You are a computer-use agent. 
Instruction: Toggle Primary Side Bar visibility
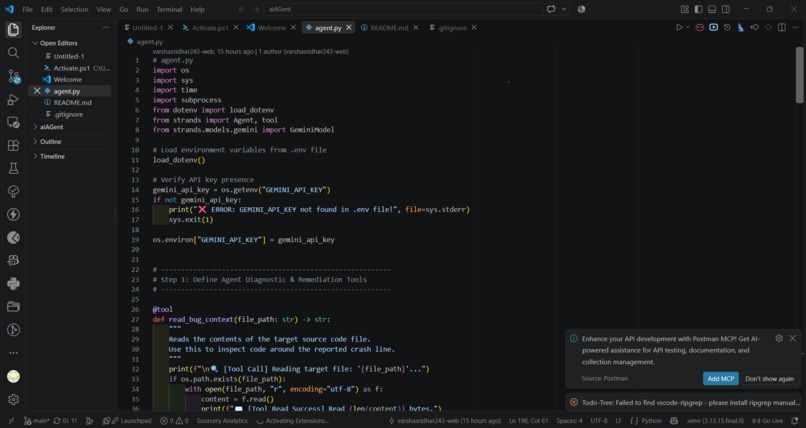(698, 9)
